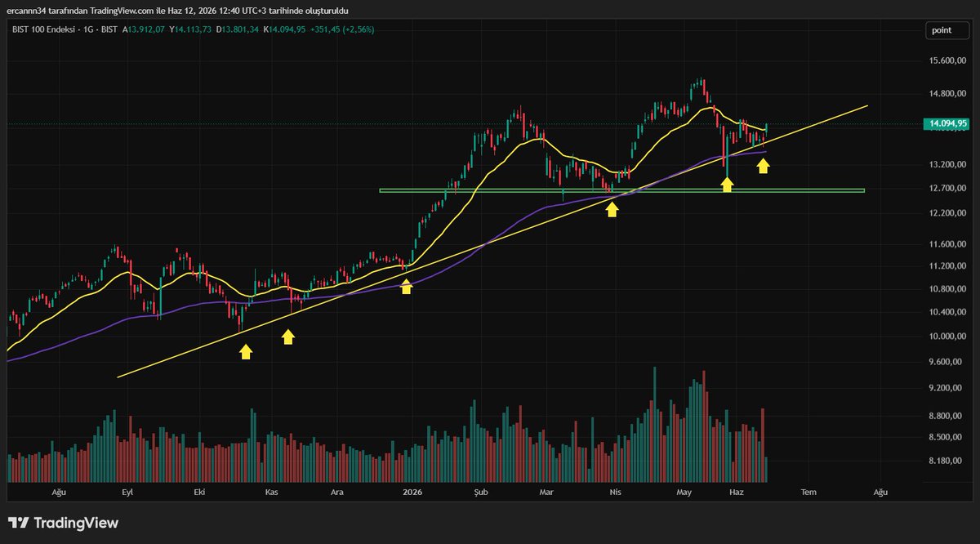Click the Şub label on time axis
This screenshot has width=980, height=544.
pyautogui.click(x=481, y=493)
